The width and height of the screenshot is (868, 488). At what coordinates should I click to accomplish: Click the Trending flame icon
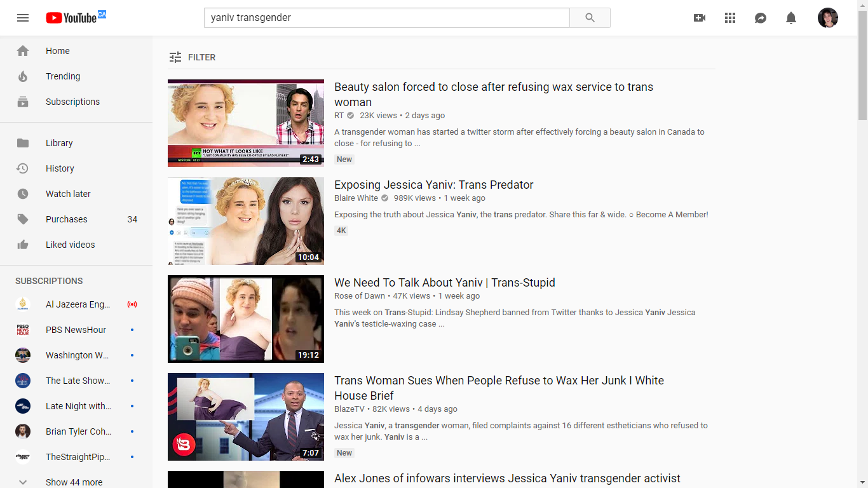(x=23, y=76)
